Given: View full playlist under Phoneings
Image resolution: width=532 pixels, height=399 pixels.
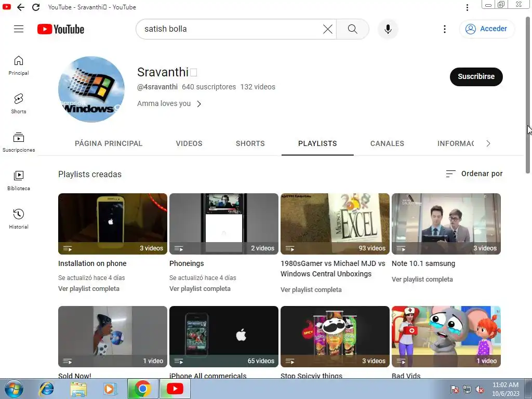Looking at the screenshot, I should coord(200,289).
